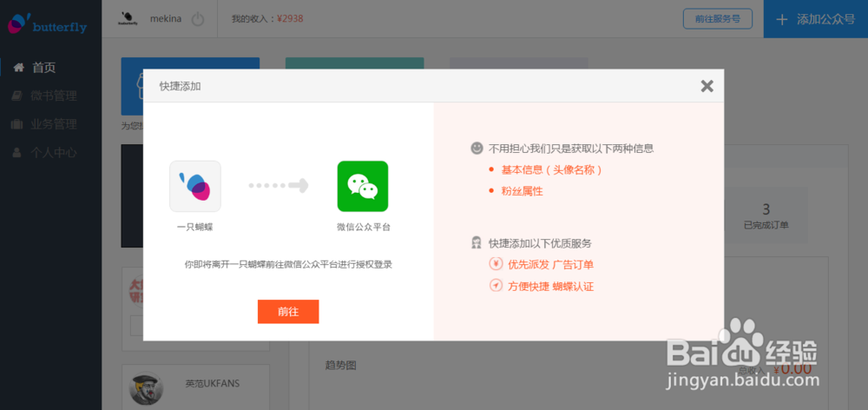The width and height of the screenshot is (868, 410).
Task: Click the smiley face icon
Action: 477,148
